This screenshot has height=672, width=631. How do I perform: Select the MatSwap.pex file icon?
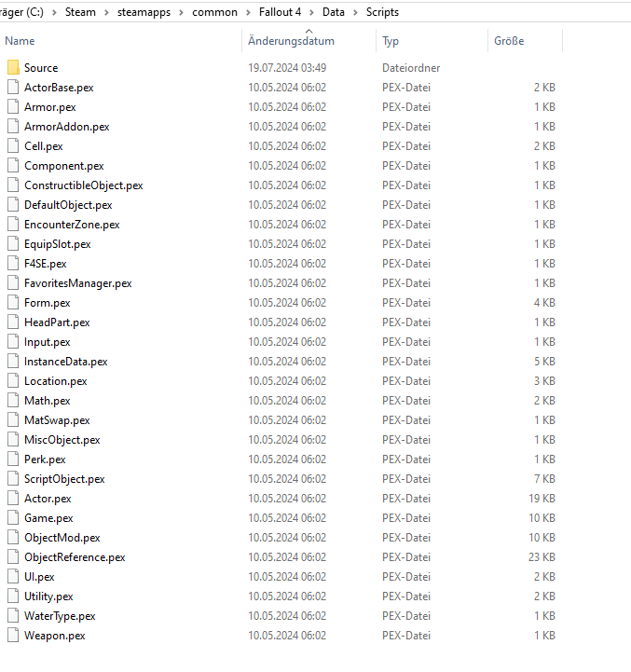tap(13, 420)
